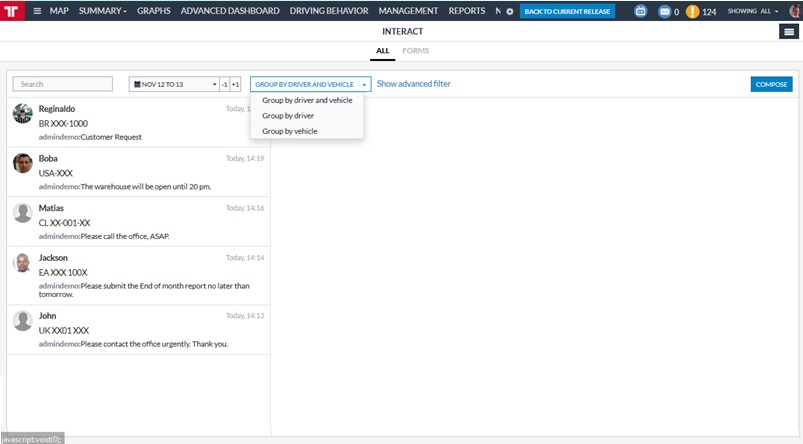
Task: Click the 'Today, 14:14' timestamp
Action: [x=245, y=258]
